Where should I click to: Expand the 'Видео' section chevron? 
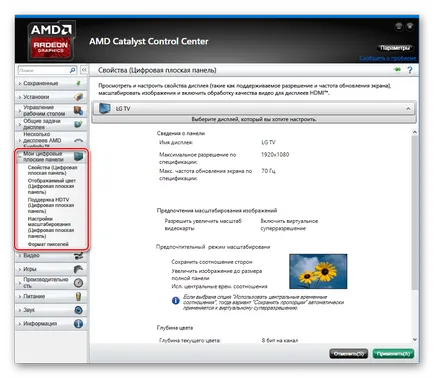20,256
